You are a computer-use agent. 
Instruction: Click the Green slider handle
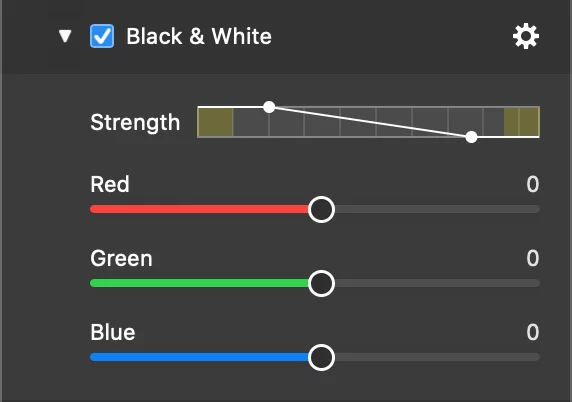coord(321,283)
